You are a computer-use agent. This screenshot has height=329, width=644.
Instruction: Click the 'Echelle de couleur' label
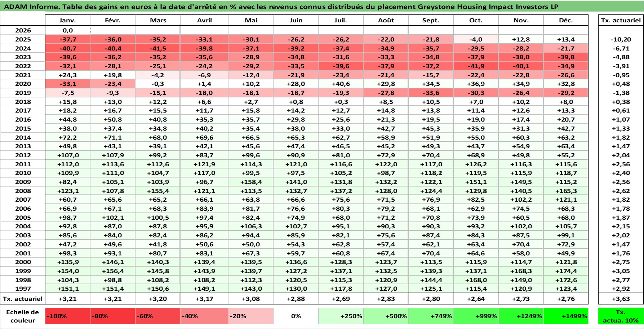(23, 316)
